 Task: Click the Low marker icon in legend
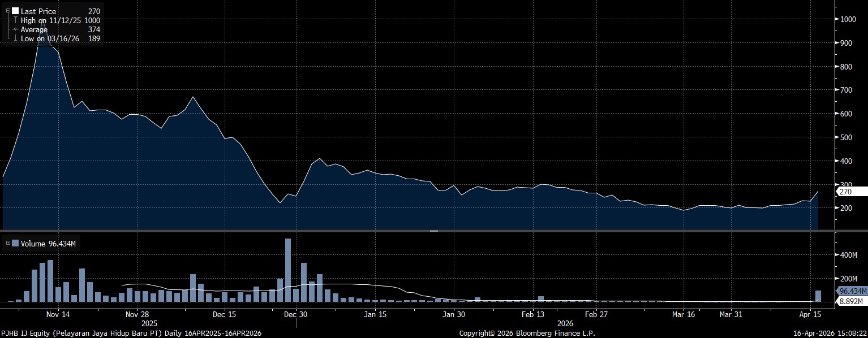click(x=15, y=38)
